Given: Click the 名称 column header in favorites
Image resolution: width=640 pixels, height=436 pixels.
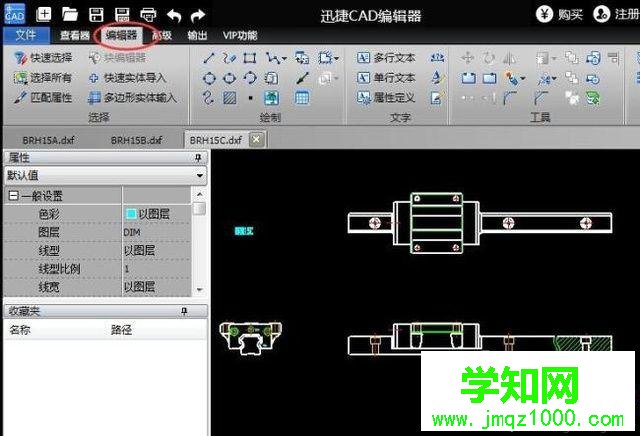Looking at the screenshot, I should point(20,330).
